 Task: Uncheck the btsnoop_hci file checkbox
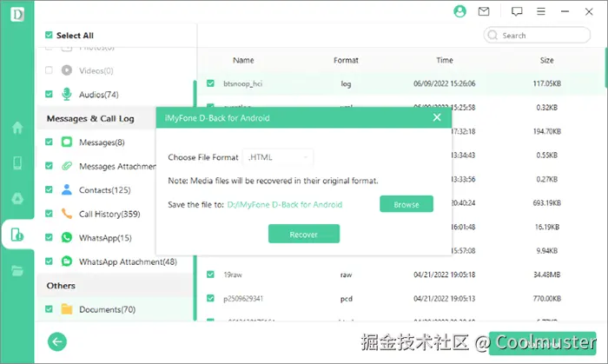point(210,83)
